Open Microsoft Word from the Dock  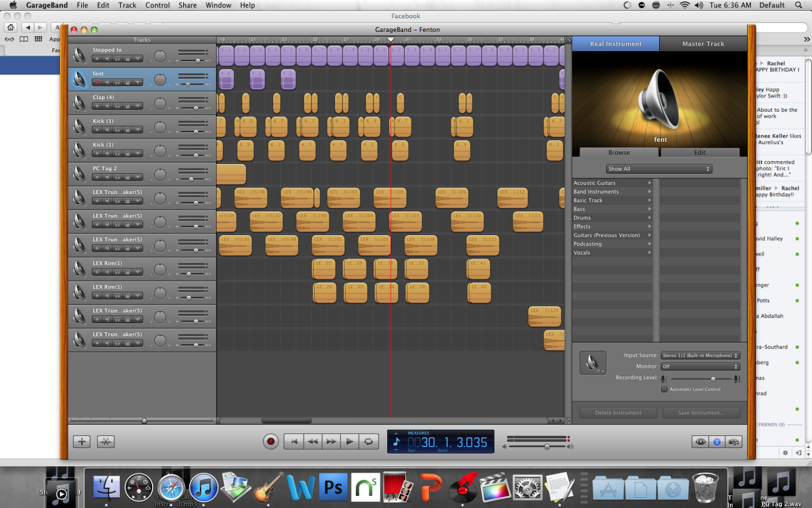[x=300, y=488]
